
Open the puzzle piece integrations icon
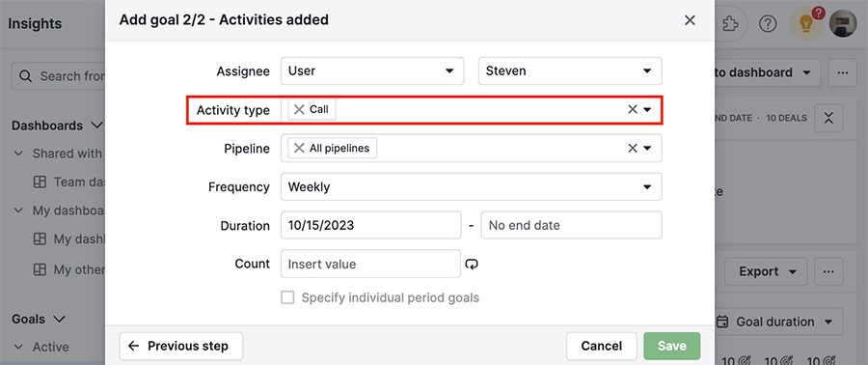click(731, 24)
